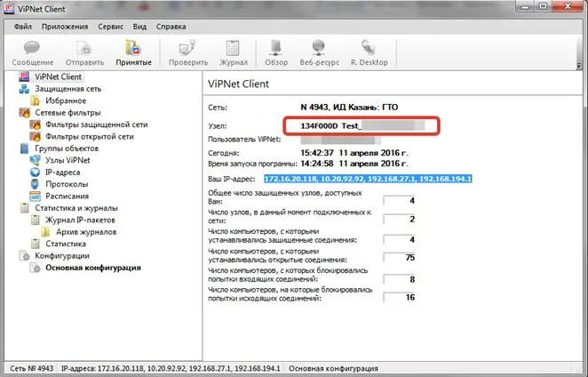The height and width of the screenshot is (377, 588).
Task: Click the toolbar overflow arrow at right edge
Action: tap(579, 65)
